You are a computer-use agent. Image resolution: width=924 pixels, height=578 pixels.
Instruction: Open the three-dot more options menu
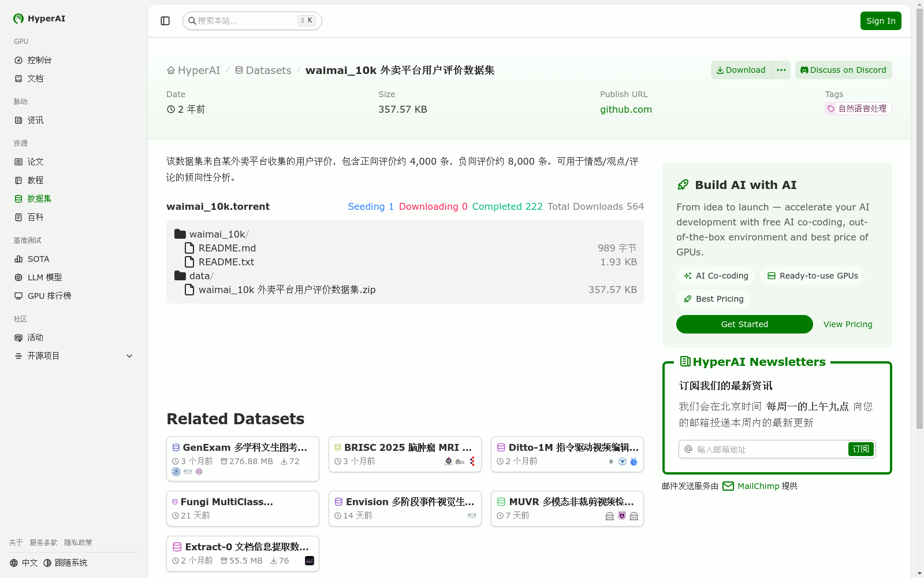pyautogui.click(x=781, y=70)
